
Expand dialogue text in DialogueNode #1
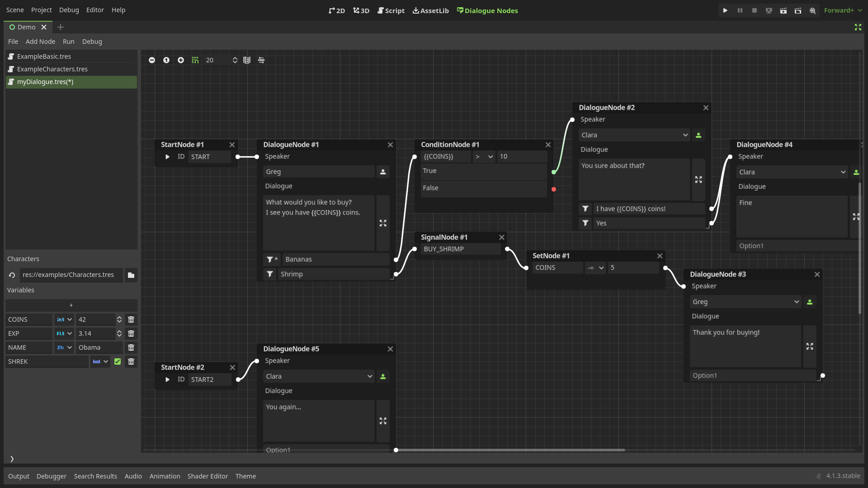(383, 223)
